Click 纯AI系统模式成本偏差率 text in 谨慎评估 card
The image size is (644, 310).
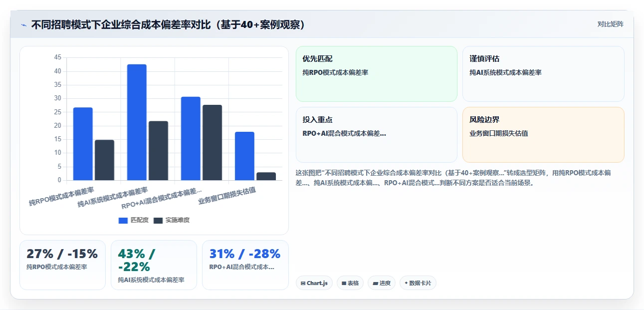tap(505, 73)
